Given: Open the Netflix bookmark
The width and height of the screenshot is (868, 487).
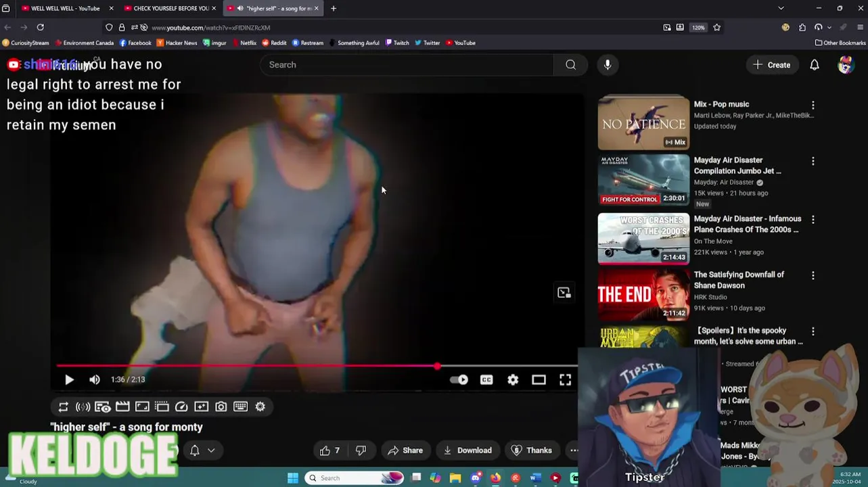Looking at the screenshot, I should point(244,43).
